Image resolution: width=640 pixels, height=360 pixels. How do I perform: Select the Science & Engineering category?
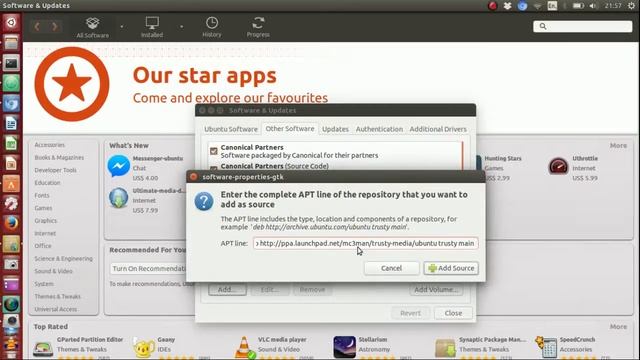tap(63, 259)
